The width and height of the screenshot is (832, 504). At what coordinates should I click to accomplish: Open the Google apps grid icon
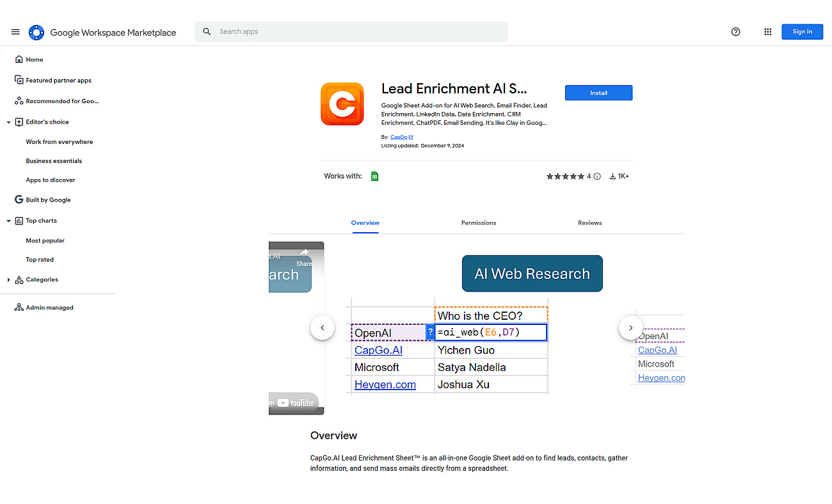point(767,31)
